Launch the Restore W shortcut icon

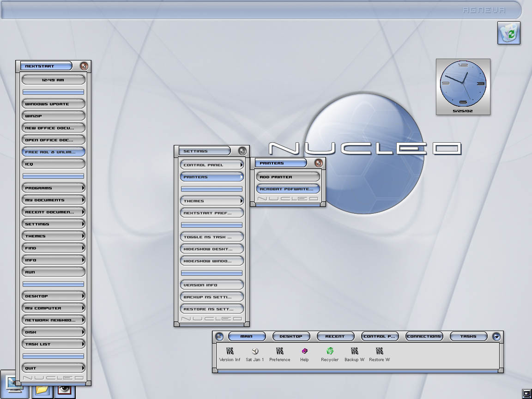pos(379,352)
